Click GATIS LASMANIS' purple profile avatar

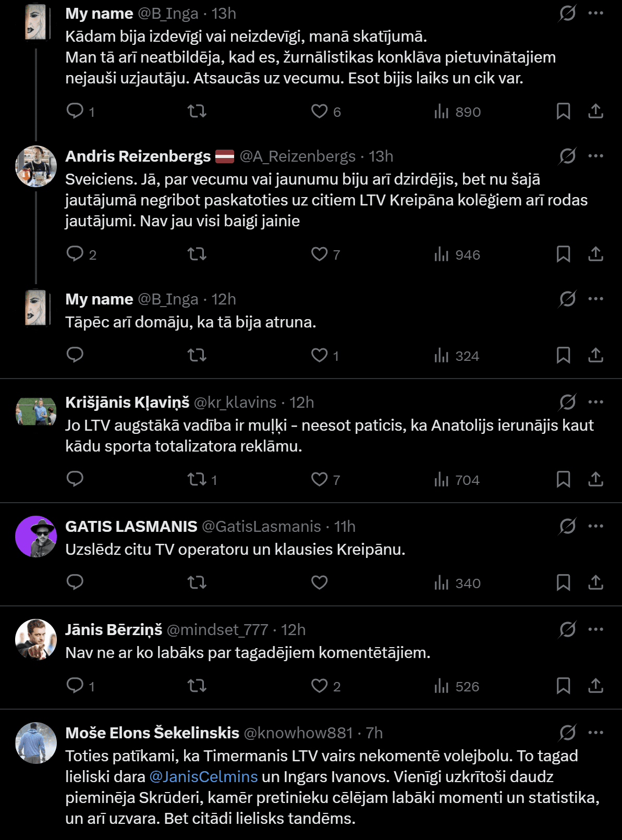pyautogui.click(x=36, y=537)
